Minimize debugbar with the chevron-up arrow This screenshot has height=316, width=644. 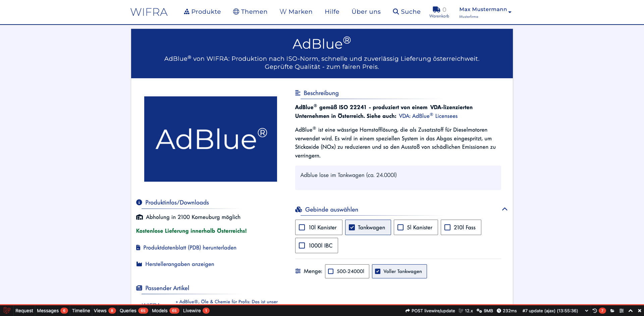click(631, 311)
